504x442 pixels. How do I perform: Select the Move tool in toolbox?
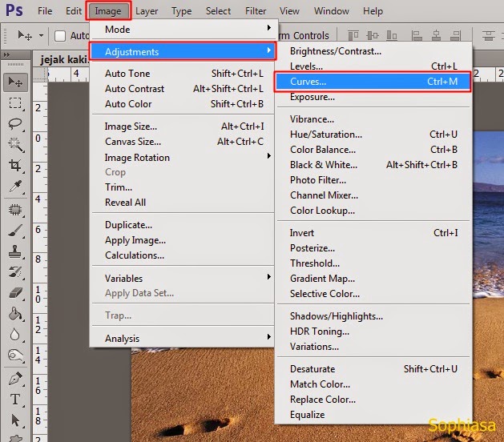[15, 82]
